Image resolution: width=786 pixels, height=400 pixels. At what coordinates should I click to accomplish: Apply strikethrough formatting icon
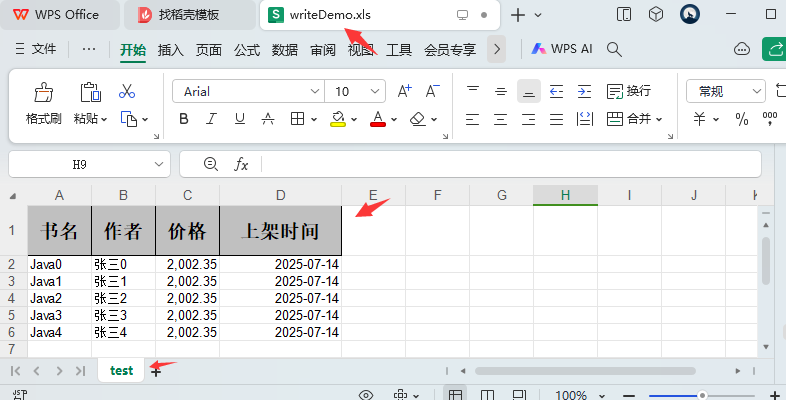click(x=268, y=119)
